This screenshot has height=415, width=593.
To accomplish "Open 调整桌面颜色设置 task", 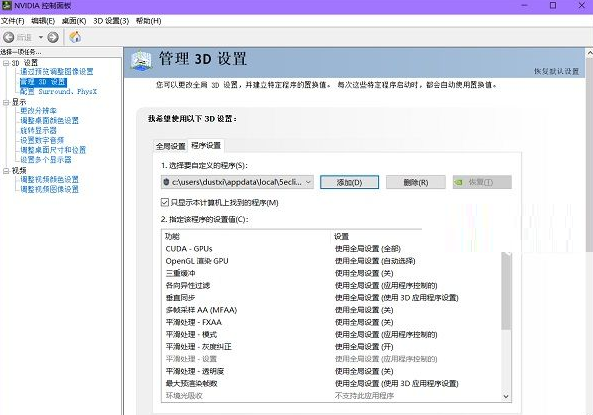I will point(49,121).
